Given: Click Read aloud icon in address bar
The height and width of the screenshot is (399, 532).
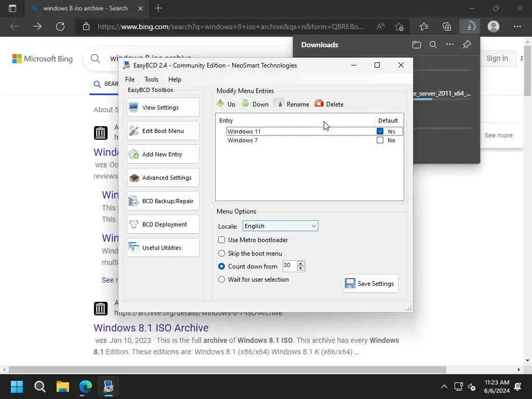Looking at the screenshot, I should tap(380, 26).
